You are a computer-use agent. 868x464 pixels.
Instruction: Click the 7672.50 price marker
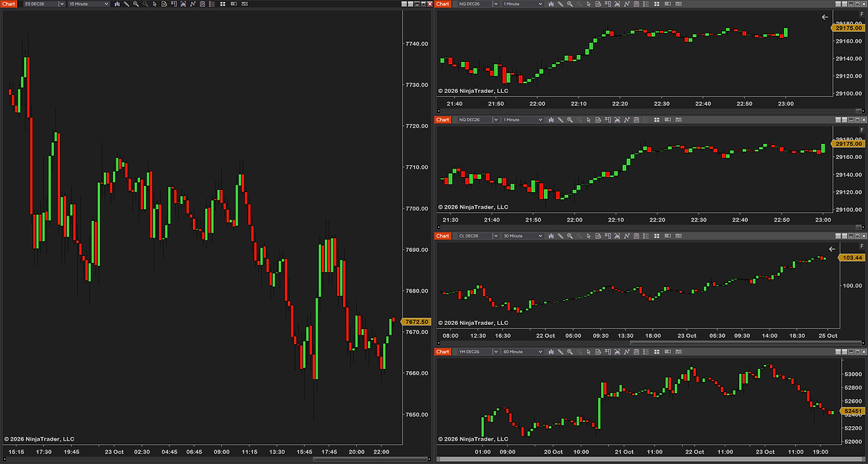pyautogui.click(x=416, y=321)
